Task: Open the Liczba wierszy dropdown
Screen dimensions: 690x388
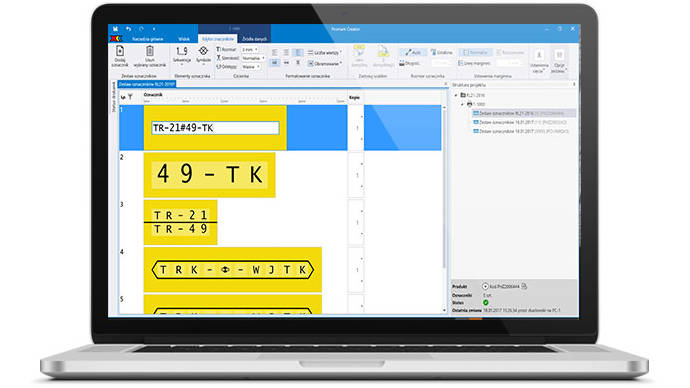Action: pyautogui.click(x=325, y=52)
